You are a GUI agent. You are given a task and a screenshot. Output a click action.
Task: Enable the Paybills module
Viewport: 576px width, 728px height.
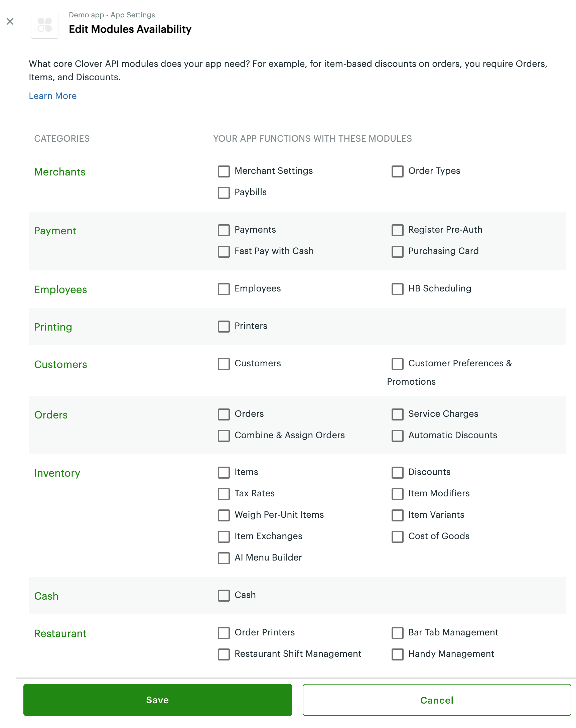click(223, 193)
